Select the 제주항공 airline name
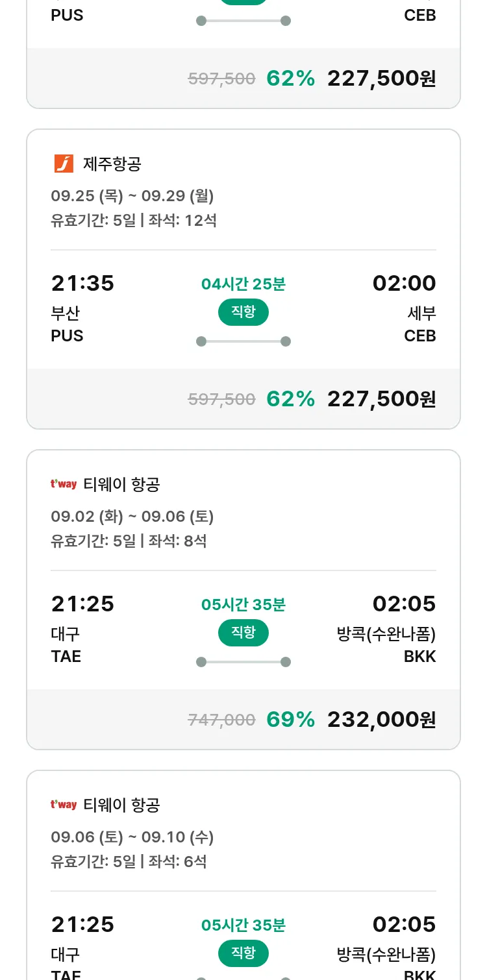This screenshot has height=980, width=487. pos(112,164)
